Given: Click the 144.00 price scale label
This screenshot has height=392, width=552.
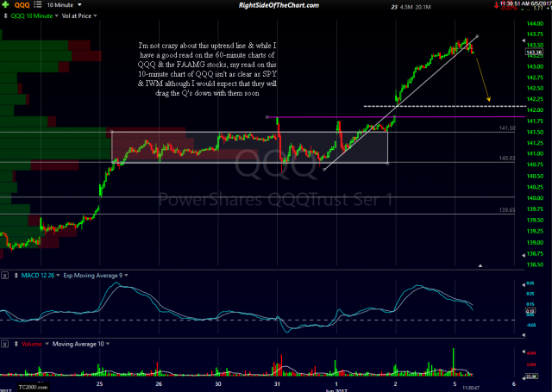Looking at the screenshot, I should point(535,23).
